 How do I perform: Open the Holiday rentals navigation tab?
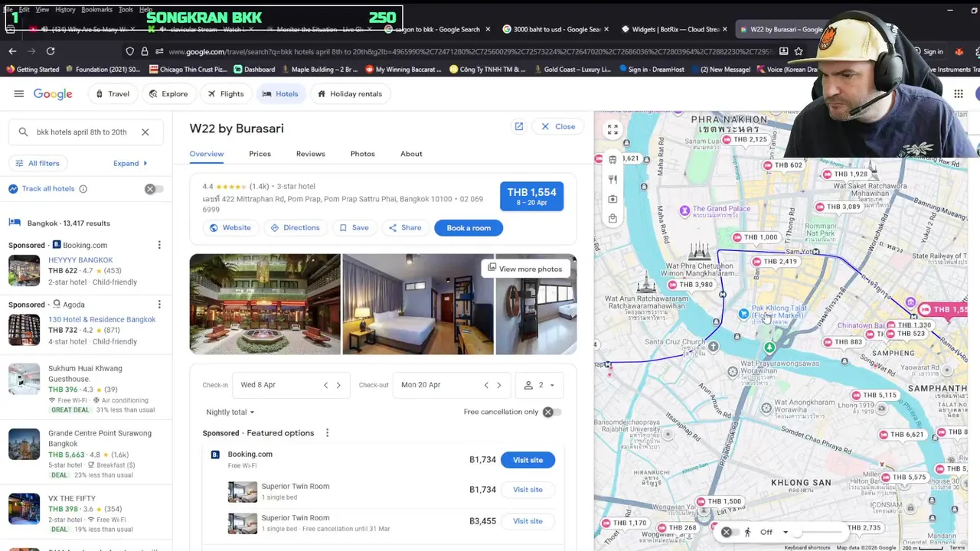pyautogui.click(x=349, y=93)
